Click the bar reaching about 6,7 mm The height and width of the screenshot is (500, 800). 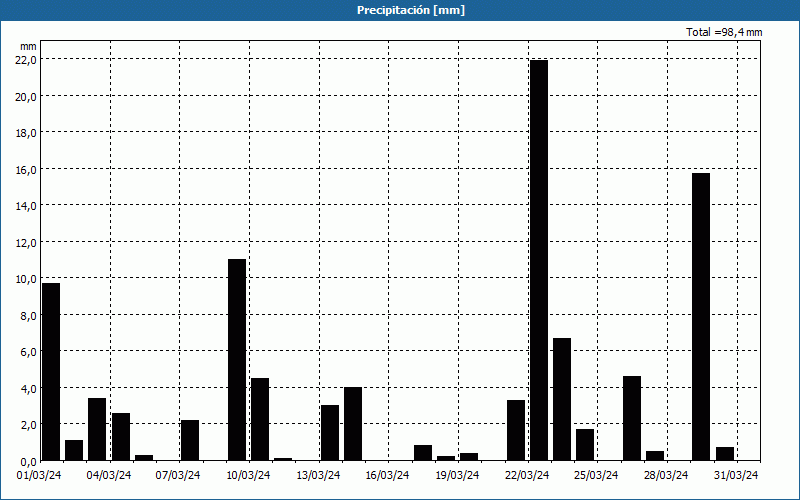[x=562, y=399]
